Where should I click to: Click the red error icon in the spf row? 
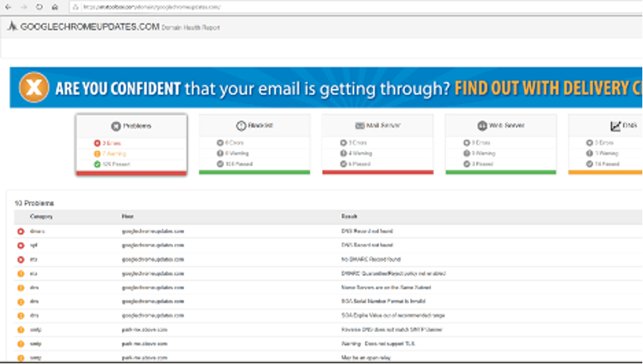21,246
